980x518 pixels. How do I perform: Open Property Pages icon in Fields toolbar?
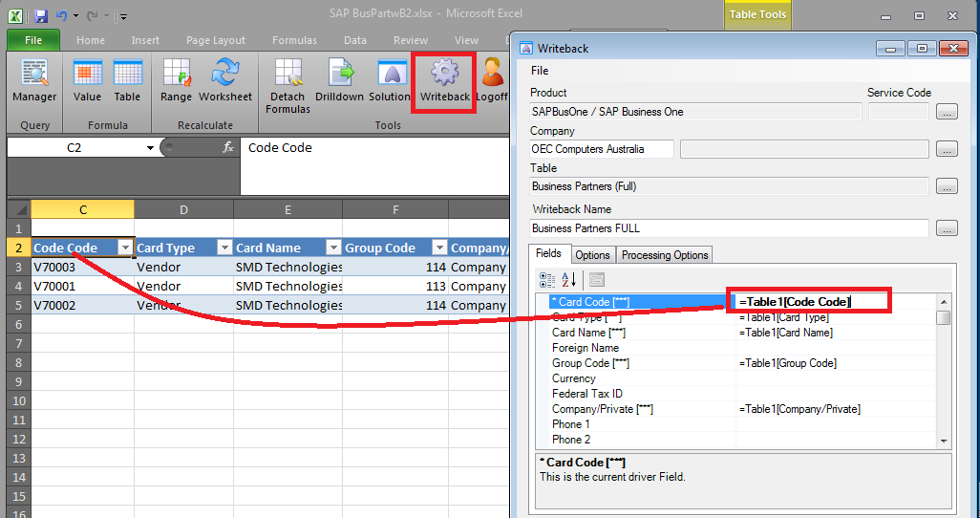(x=596, y=280)
